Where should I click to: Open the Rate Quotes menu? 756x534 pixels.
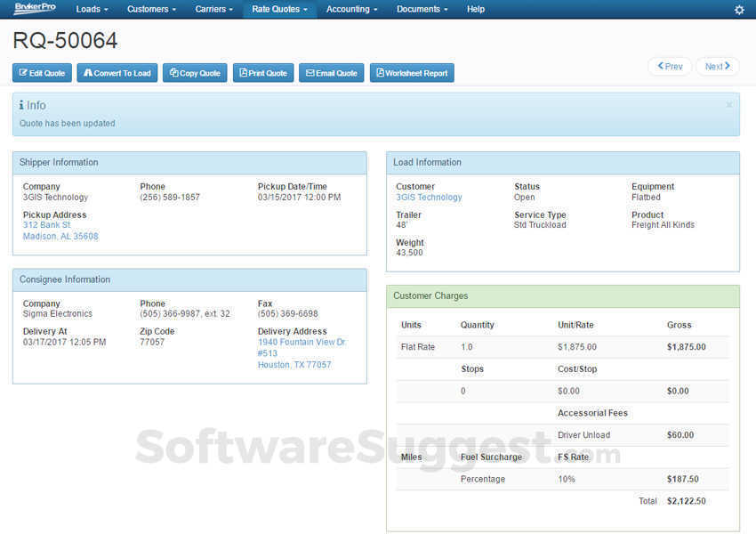pos(279,9)
